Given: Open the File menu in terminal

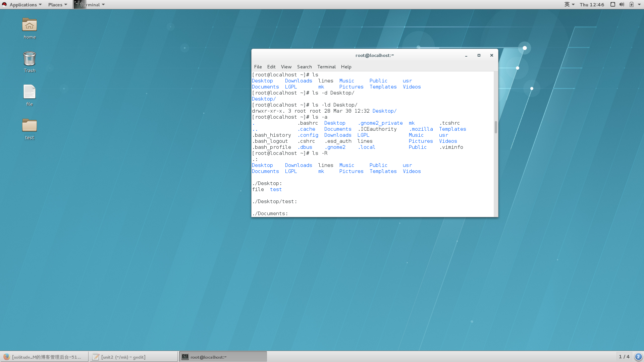Looking at the screenshot, I should (x=258, y=67).
